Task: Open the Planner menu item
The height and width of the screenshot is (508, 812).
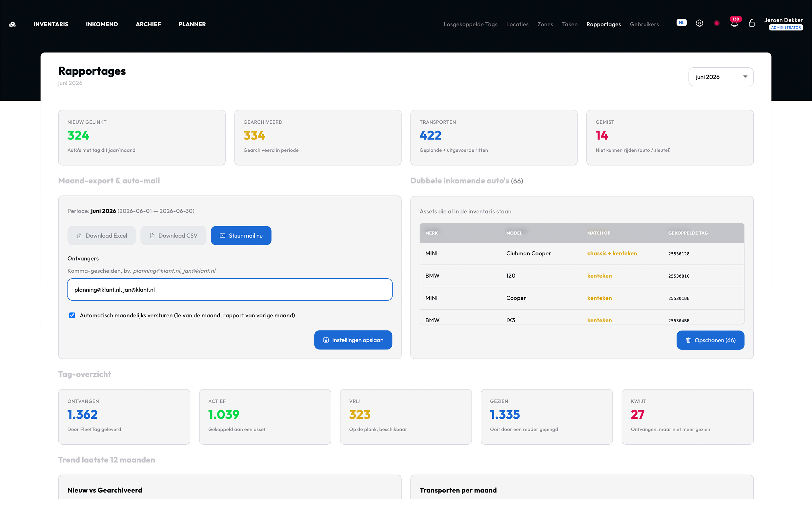Action: pyautogui.click(x=192, y=24)
